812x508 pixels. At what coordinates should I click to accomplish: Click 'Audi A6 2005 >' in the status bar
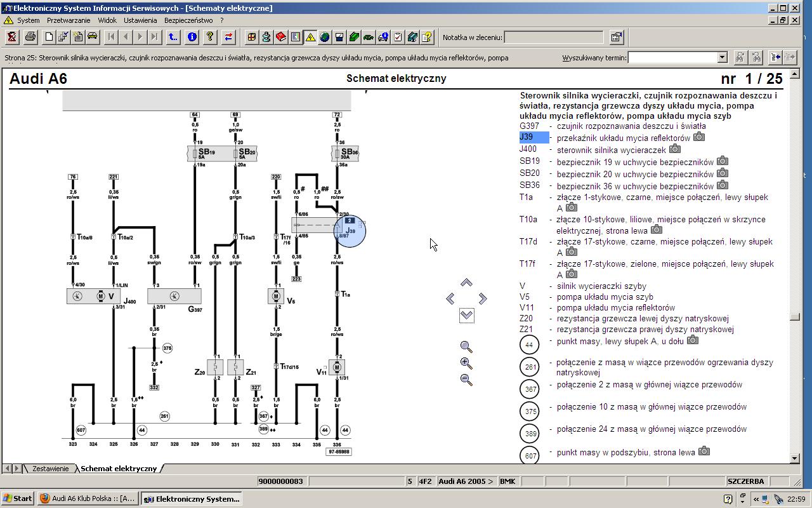tap(466, 481)
